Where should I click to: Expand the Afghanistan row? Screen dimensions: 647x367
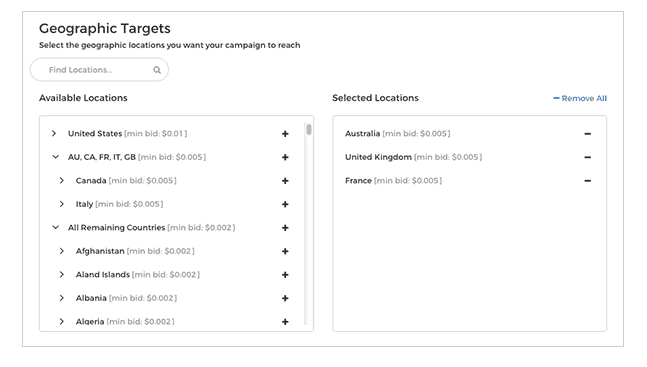62,251
